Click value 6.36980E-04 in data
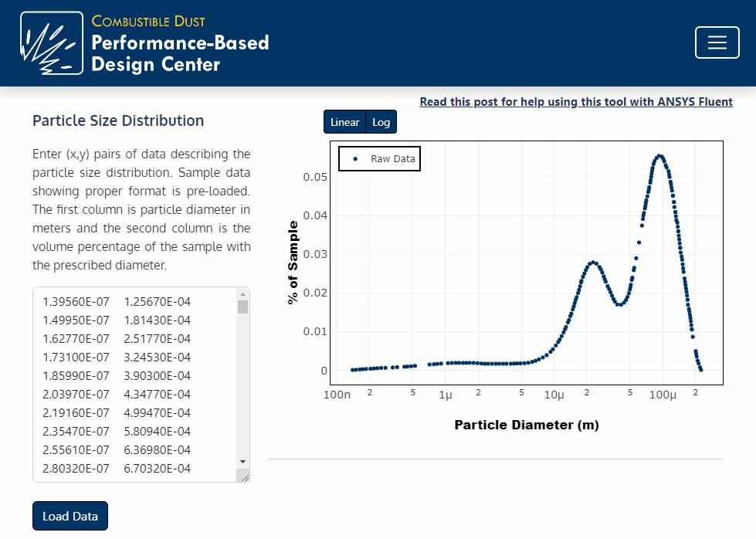 [158, 449]
